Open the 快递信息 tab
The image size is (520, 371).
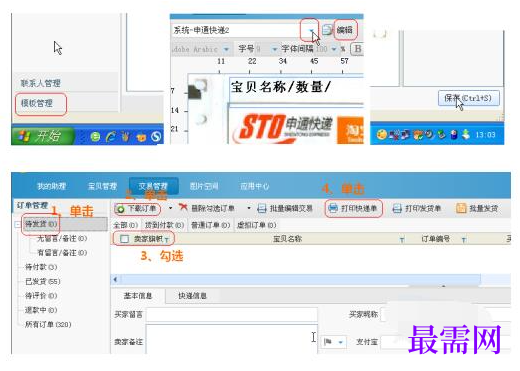[192, 296]
